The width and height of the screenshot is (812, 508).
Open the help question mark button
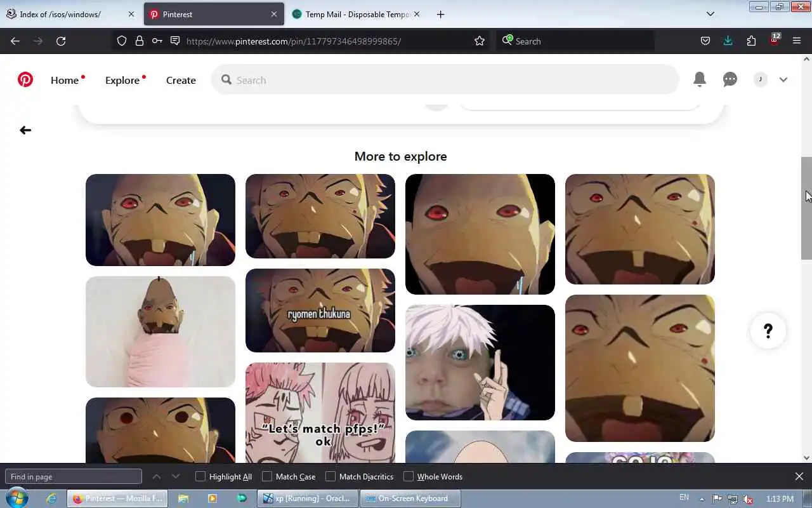[x=768, y=331]
